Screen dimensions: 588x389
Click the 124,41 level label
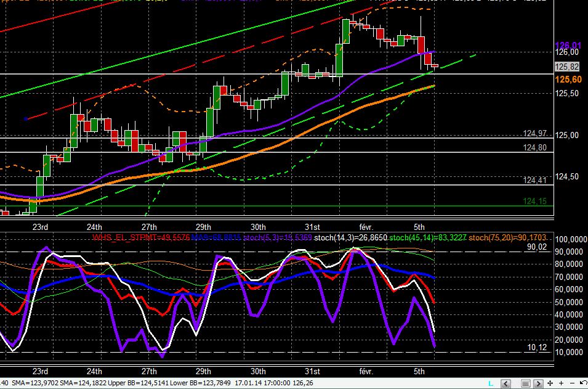click(535, 180)
